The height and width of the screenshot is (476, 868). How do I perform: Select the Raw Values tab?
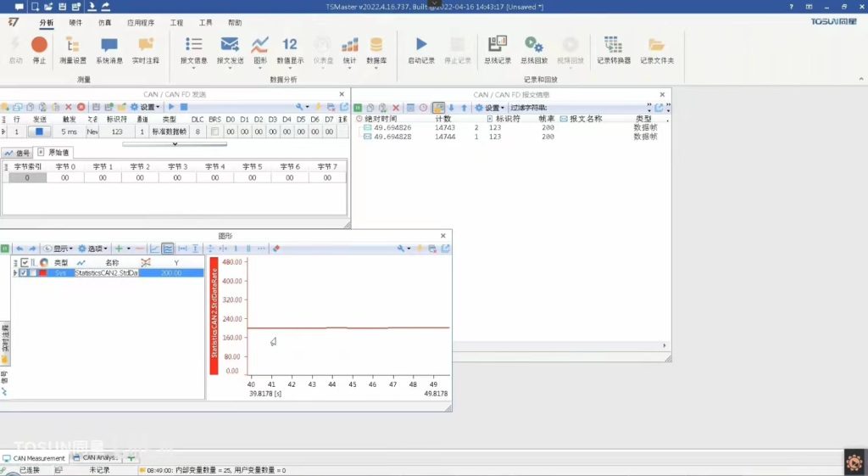pyautogui.click(x=55, y=153)
